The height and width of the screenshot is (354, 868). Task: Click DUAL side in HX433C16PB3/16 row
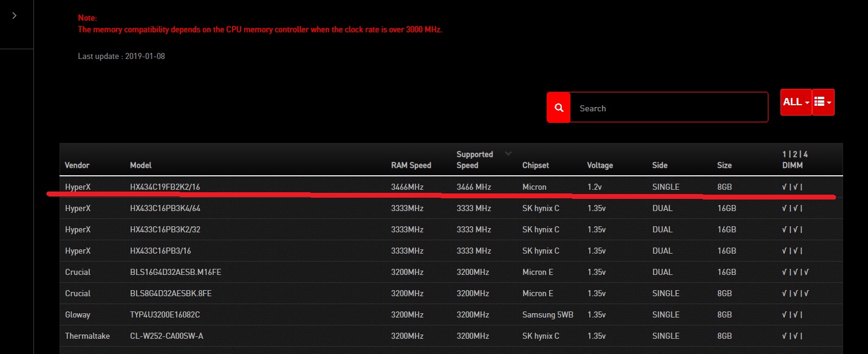coord(663,251)
